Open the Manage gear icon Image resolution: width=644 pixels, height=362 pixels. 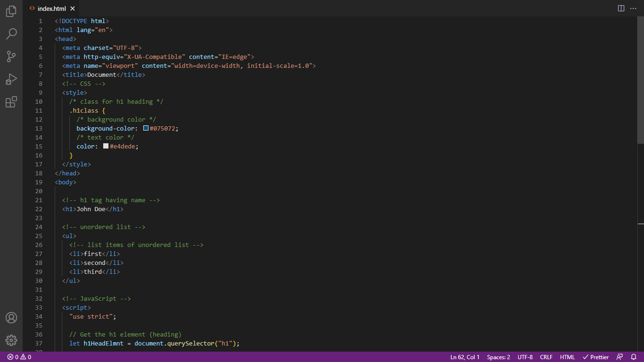click(x=11, y=340)
